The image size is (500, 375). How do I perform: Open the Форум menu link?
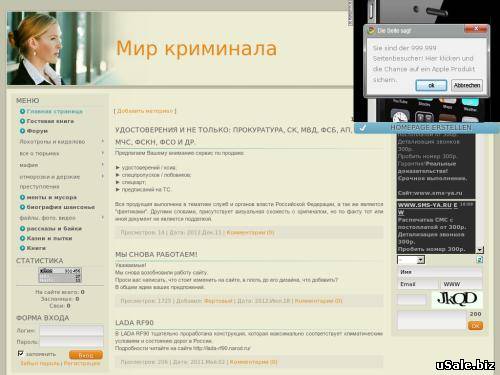pyautogui.click(x=37, y=131)
